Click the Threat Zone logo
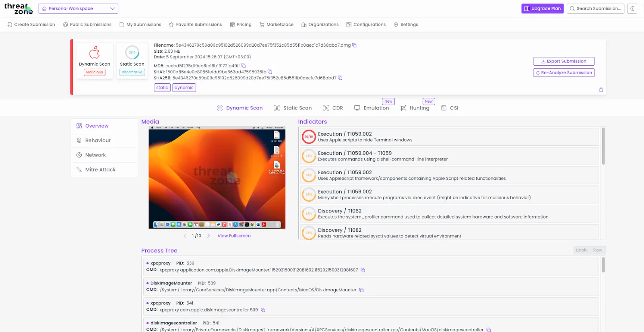Viewport: 644px width, 332px height. click(x=18, y=8)
